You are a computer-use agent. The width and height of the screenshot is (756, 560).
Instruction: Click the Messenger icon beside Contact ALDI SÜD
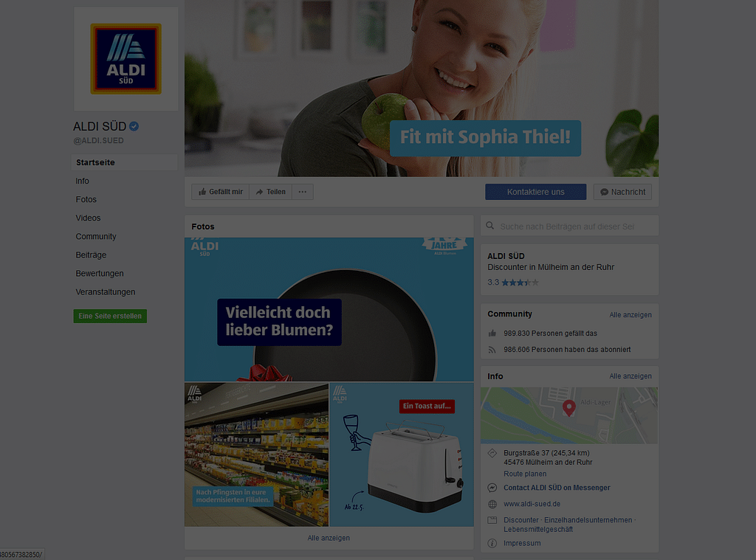pos(492,488)
